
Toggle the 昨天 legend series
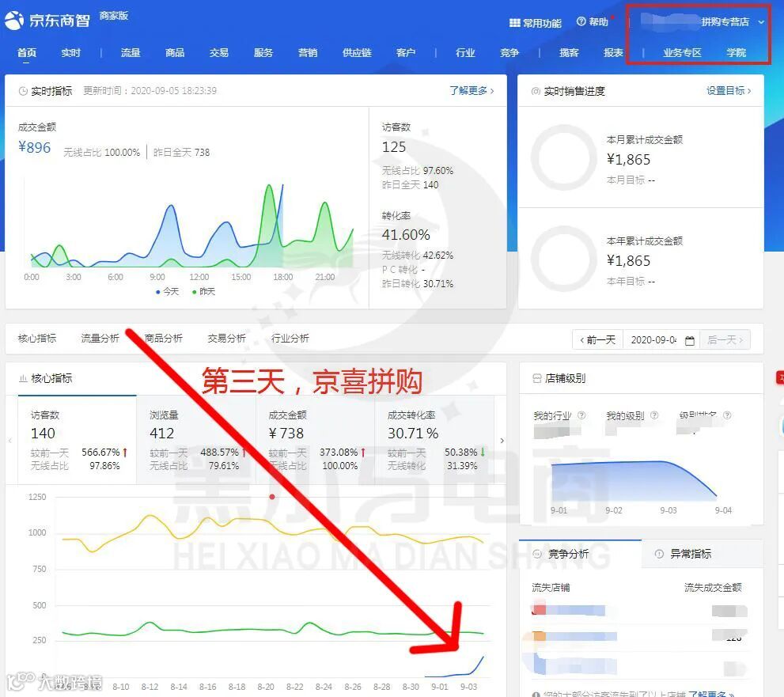tap(203, 291)
